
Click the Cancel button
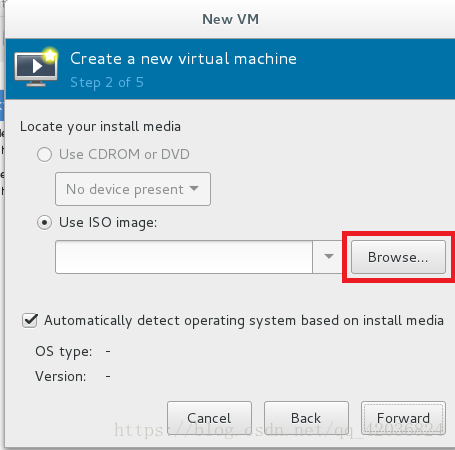coord(209,418)
